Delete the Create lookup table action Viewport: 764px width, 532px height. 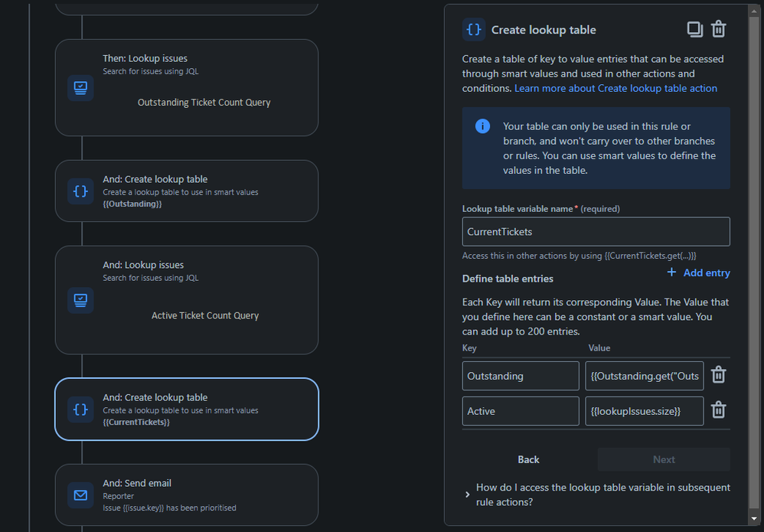(718, 30)
